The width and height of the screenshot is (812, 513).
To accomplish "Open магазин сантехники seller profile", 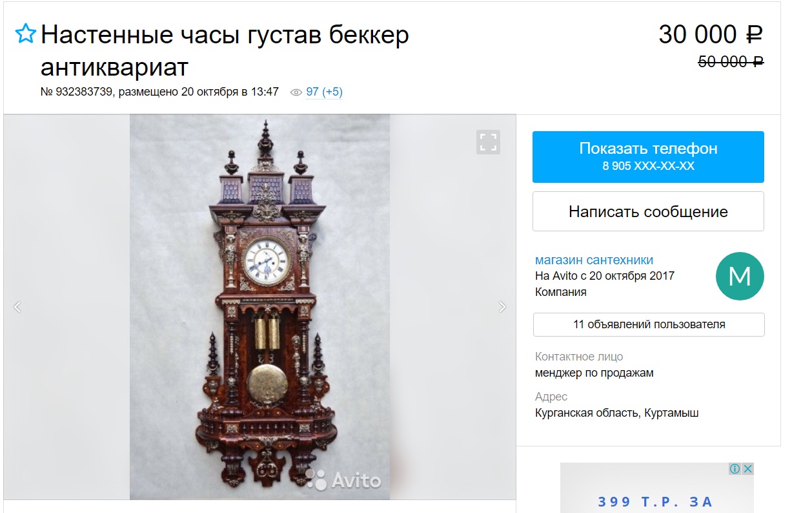I will 594,260.
